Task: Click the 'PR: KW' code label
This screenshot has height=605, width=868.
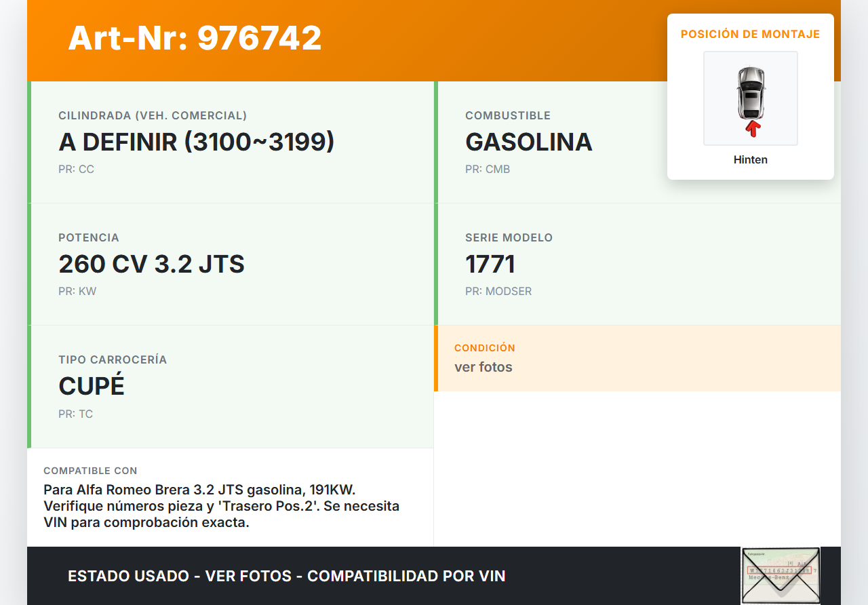Action: (x=77, y=292)
